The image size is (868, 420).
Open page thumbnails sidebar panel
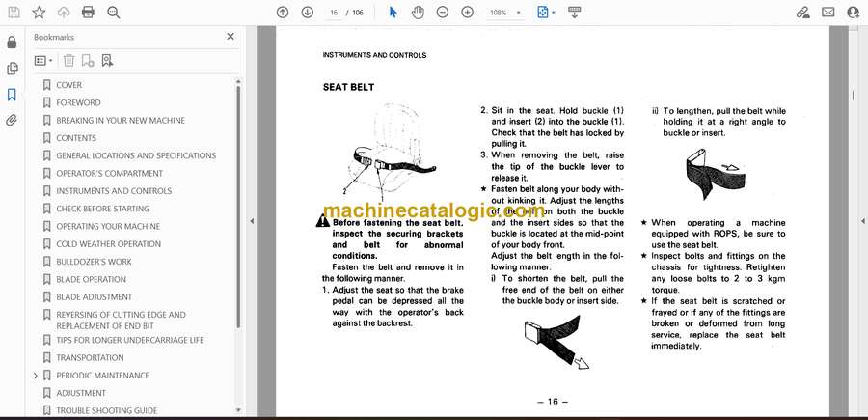point(12,69)
